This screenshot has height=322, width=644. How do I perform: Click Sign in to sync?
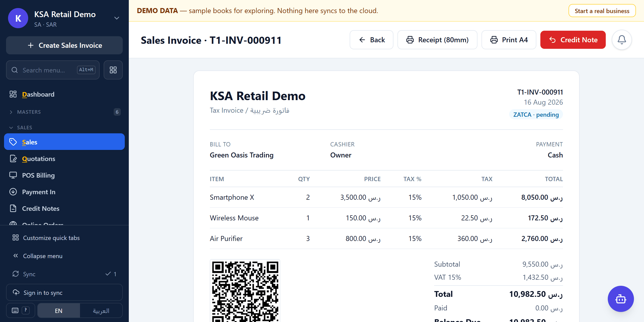coord(64,293)
